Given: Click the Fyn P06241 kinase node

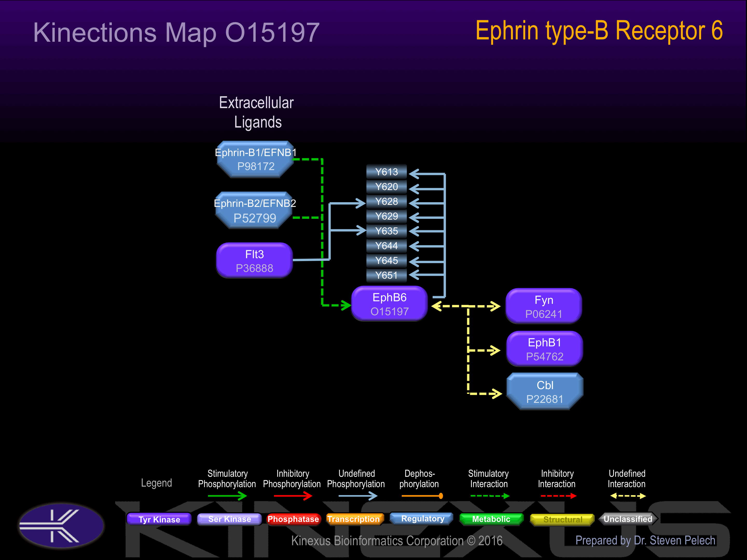Looking at the screenshot, I should tap(544, 306).
